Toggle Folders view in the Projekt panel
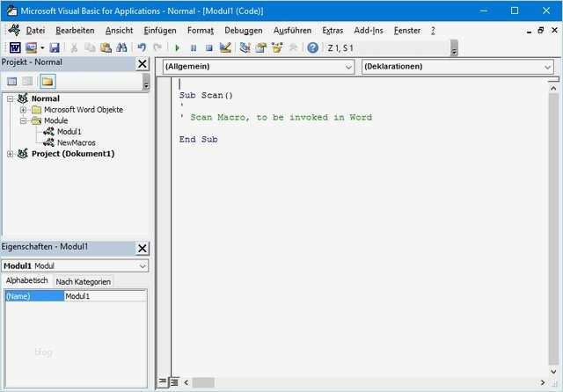Image resolution: width=563 pixels, height=392 pixels. tap(47, 81)
